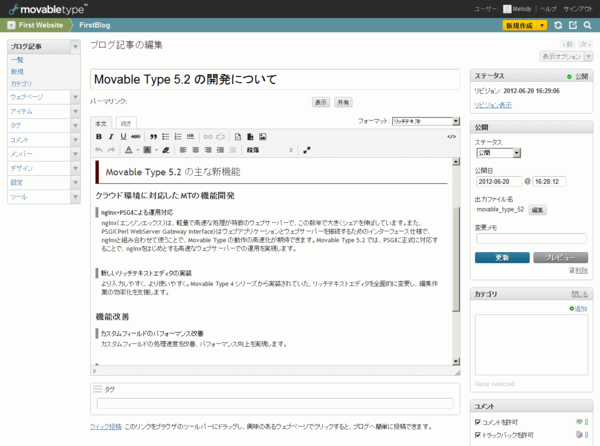
Task: Click the プレビュー preview button
Action: click(561, 257)
